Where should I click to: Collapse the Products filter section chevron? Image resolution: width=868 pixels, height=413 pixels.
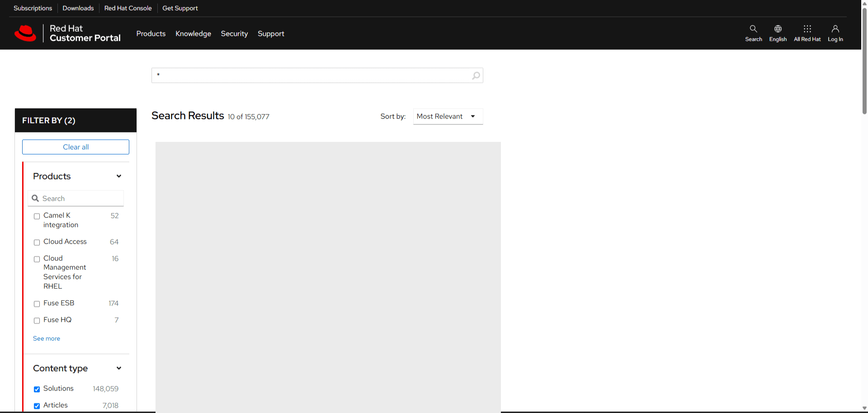119,176
